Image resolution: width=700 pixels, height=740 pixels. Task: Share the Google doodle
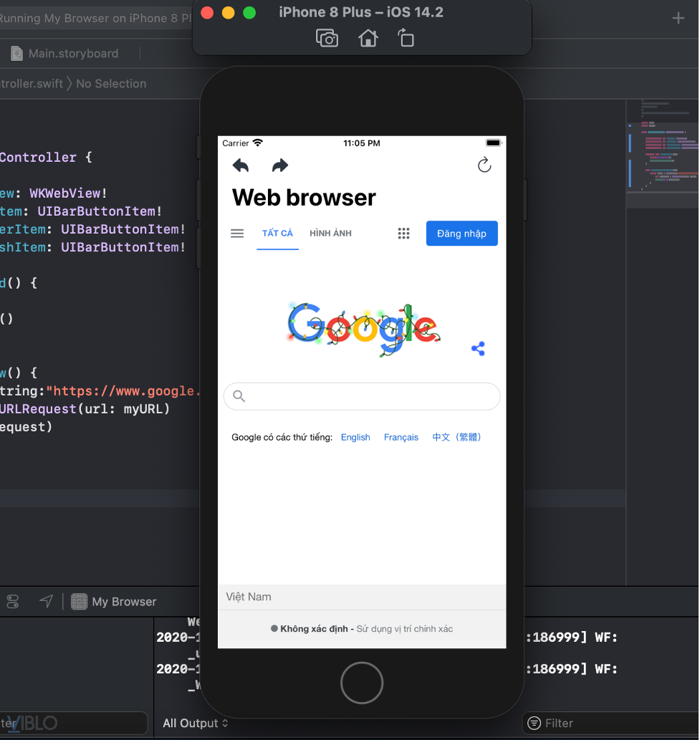click(x=478, y=349)
